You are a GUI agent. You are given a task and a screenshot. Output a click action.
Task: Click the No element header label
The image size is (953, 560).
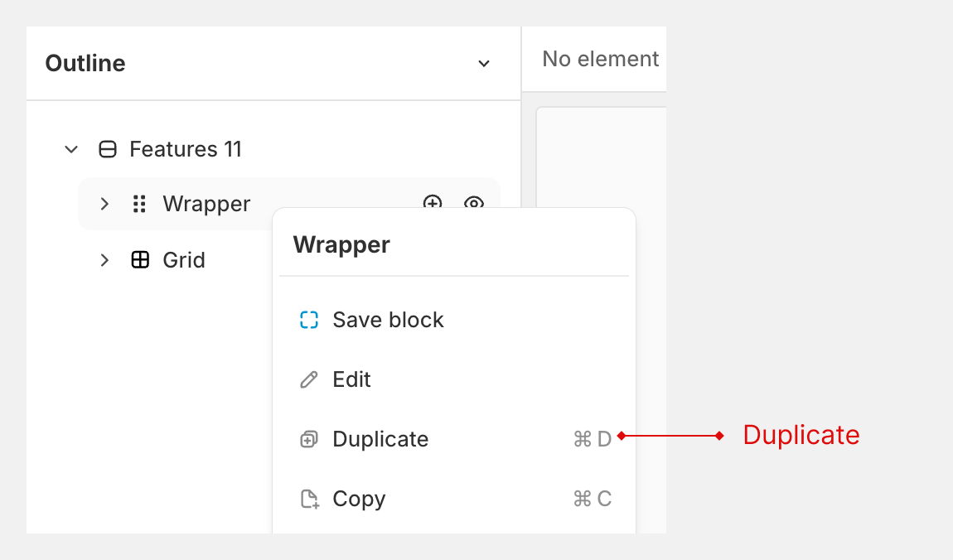[x=601, y=59]
